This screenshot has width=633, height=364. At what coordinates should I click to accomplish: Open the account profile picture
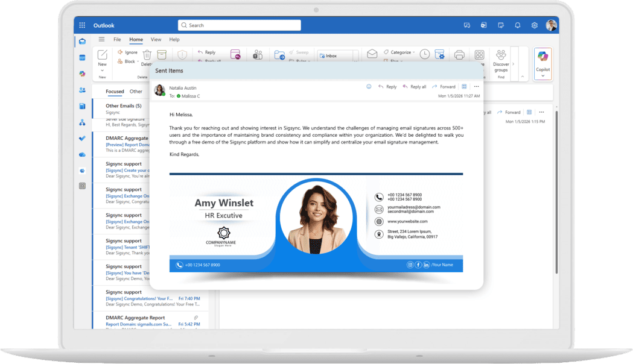point(552,25)
